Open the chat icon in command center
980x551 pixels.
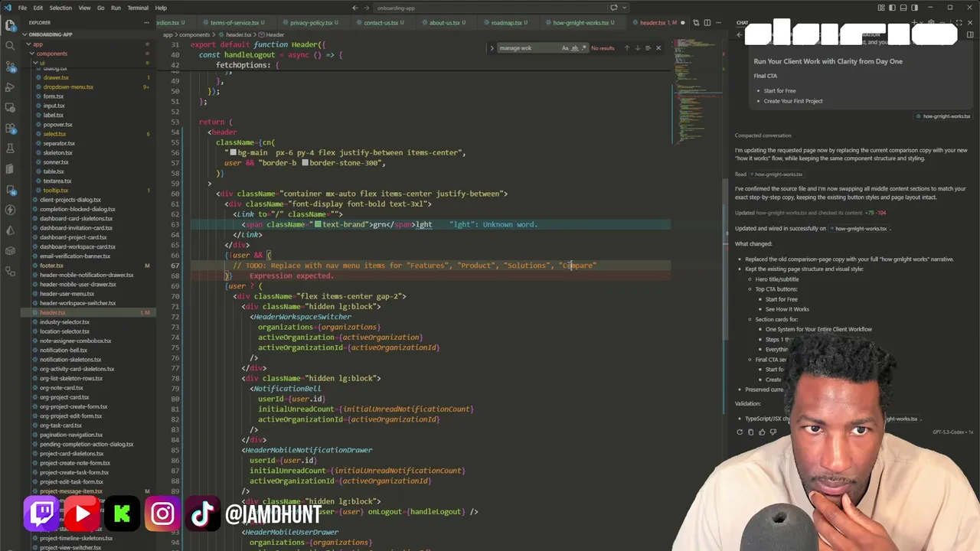click(x=613, y=8)
